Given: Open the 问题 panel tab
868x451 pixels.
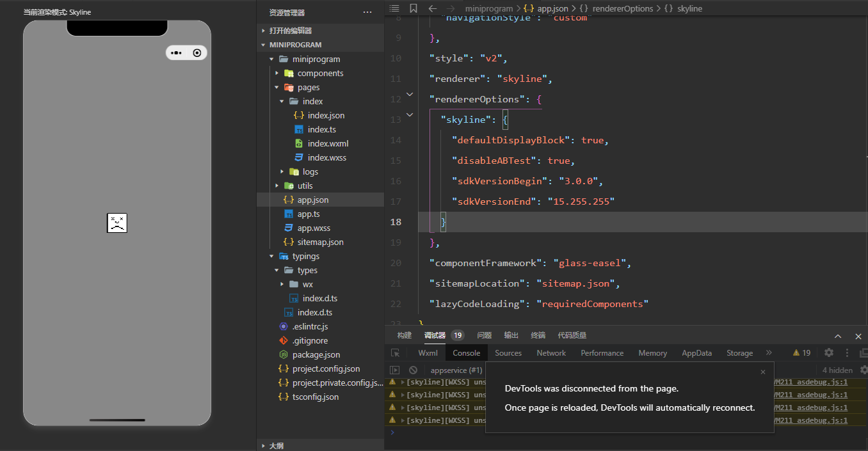Looking at the screenshot, I should click(485, 335).
